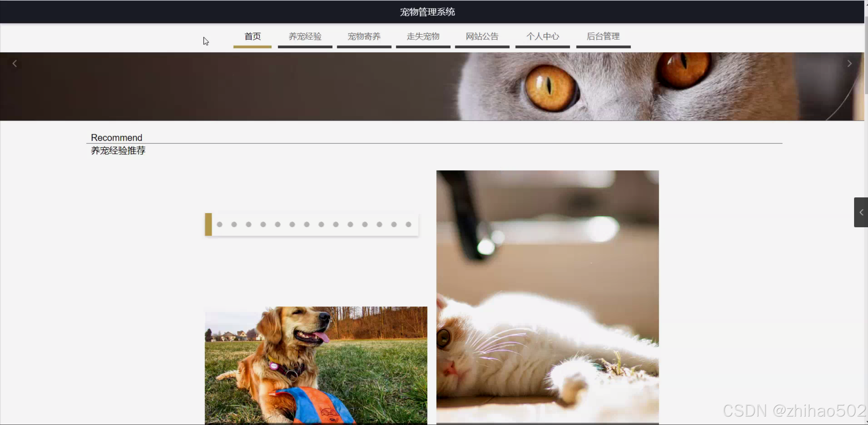Image resolution: width=868 pixels, height=425 pixels.
Task: Switch to the 养宠经验 tab
Action: click(305, 36)
